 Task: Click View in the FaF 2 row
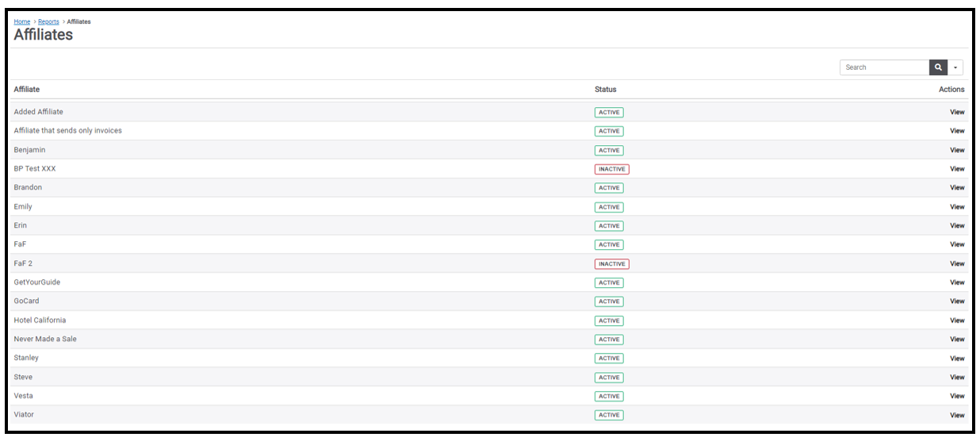(957, 263)
